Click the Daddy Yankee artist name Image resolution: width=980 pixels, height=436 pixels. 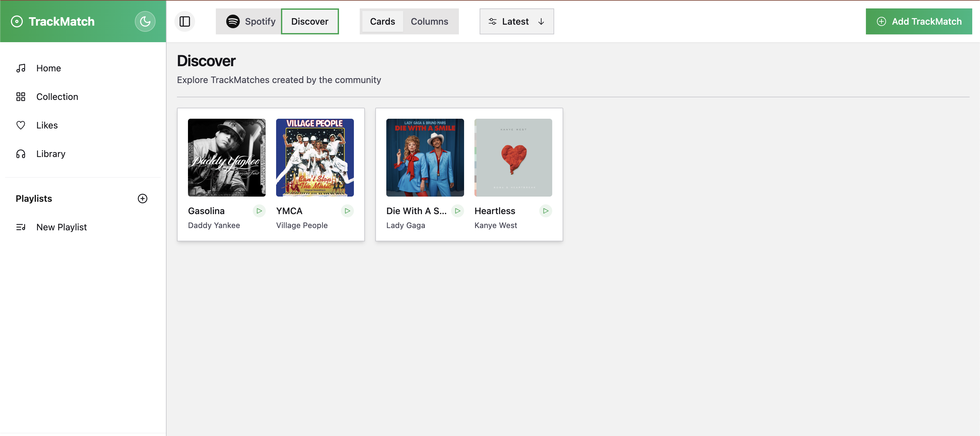coord(214,225)
